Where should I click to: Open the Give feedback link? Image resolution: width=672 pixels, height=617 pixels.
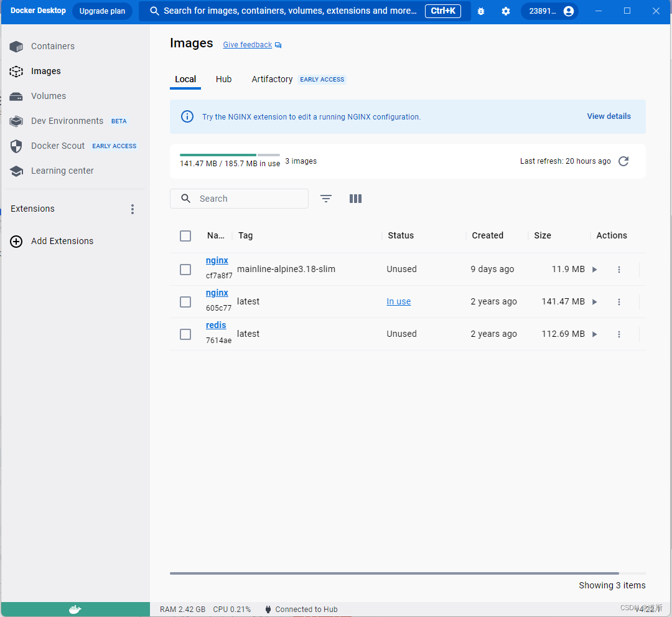click(x=247, y=45)
